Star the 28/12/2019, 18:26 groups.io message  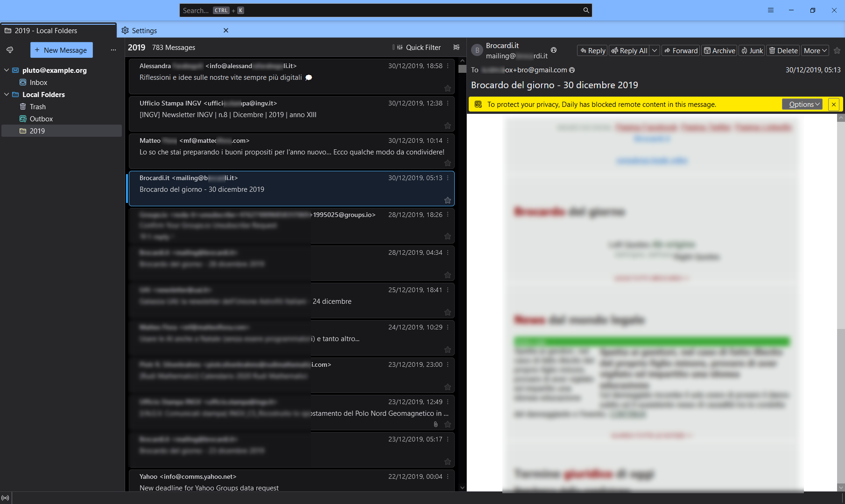(448, 237)
